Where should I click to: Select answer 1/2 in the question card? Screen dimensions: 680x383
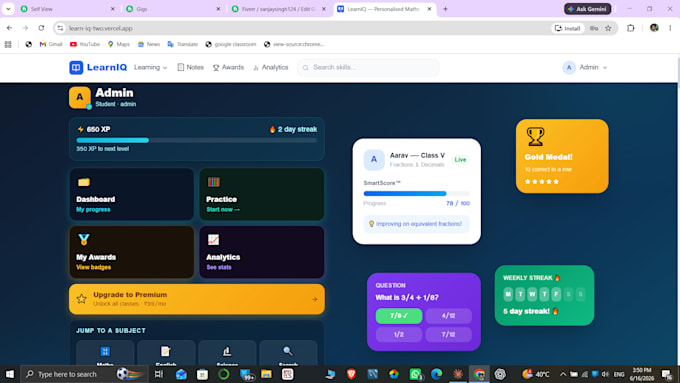[x=399, y=334]
